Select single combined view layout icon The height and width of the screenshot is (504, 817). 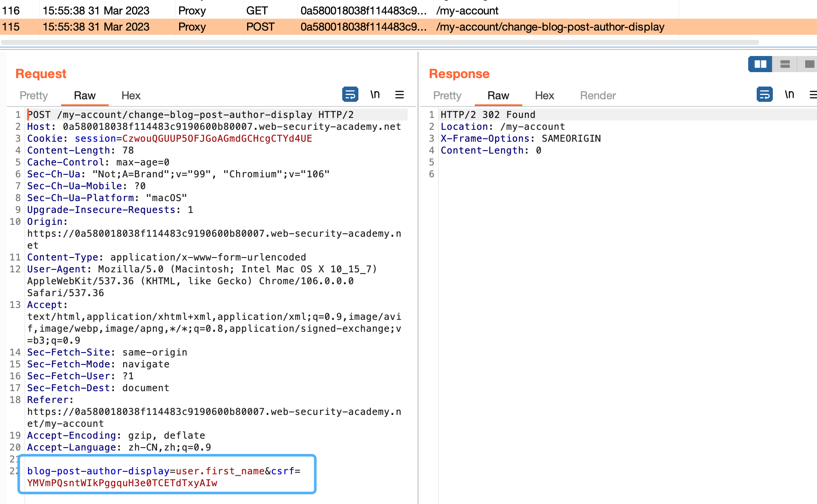(809, 64)
